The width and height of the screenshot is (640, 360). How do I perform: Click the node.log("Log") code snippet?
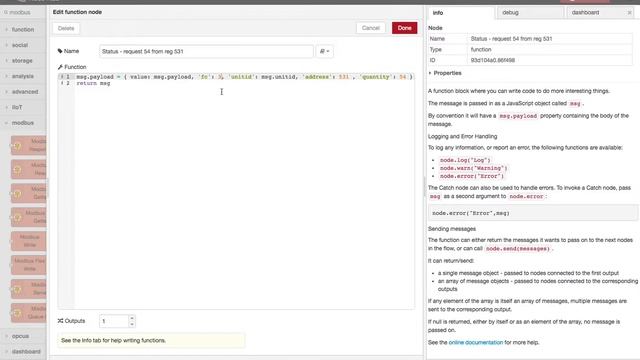tap(465, 160)
